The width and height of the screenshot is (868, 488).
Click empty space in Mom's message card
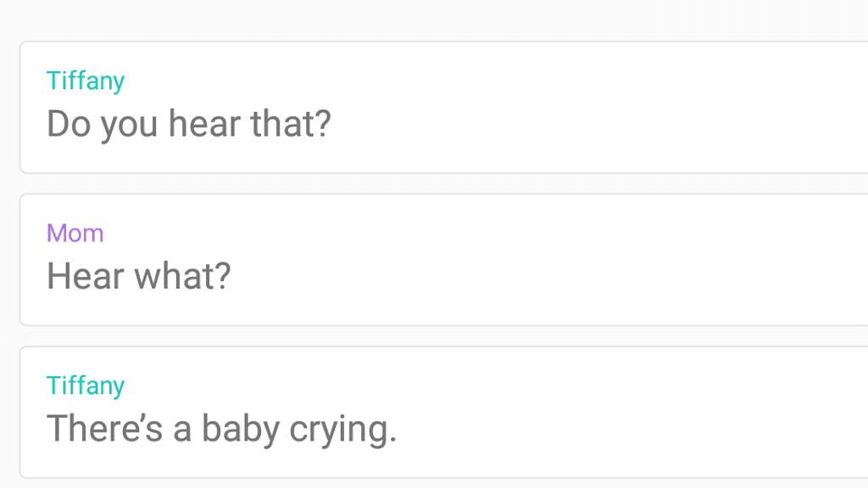point(593,260)
